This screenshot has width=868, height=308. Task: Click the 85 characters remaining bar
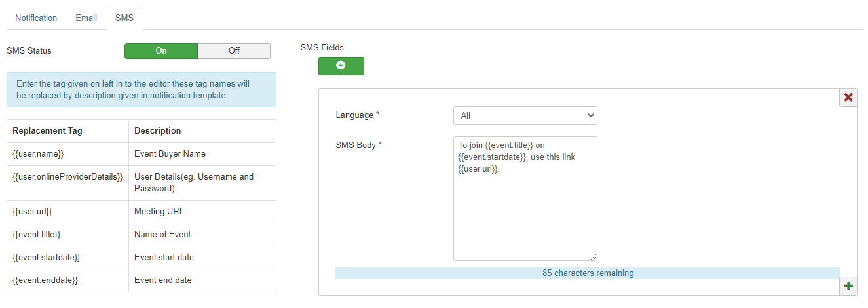[x=587, y=273]
